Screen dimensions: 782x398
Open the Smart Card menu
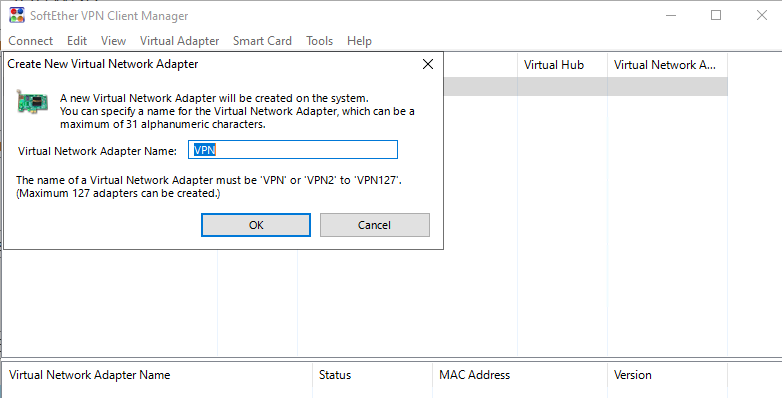pyautogui.click(x=262, y=41)
